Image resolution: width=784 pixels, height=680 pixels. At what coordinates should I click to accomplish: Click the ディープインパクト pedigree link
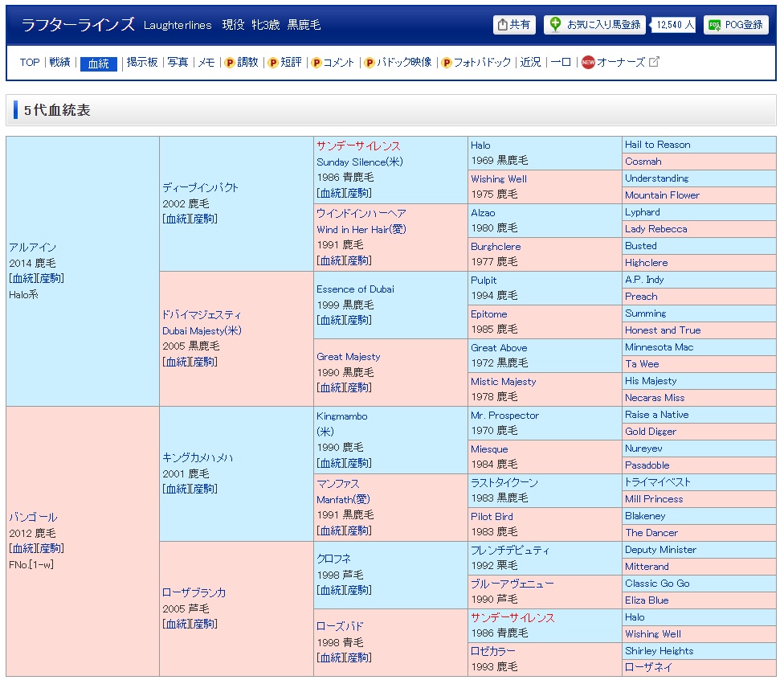click(x=200, y=187)
